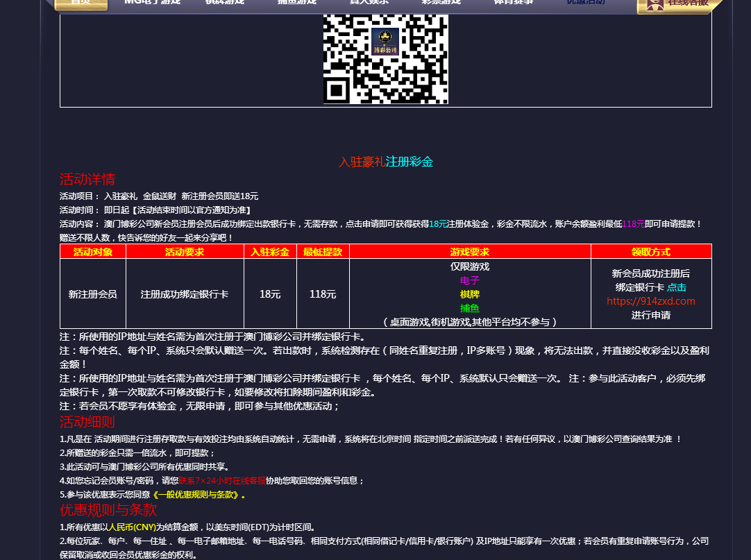Click the 赠送不限人数 line
This screenshot has height=560, width=751.
click(146, 237)
